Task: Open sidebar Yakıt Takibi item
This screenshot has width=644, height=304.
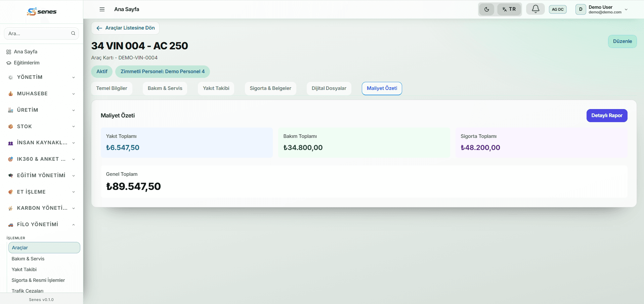Action: 24,269
